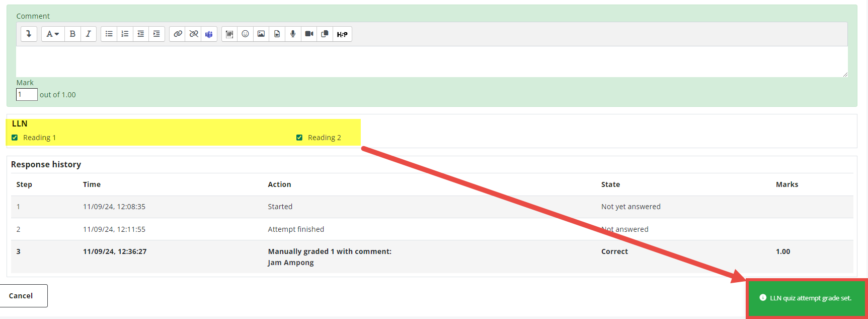Click the 'Action' column header

click(x=279, y=184)
